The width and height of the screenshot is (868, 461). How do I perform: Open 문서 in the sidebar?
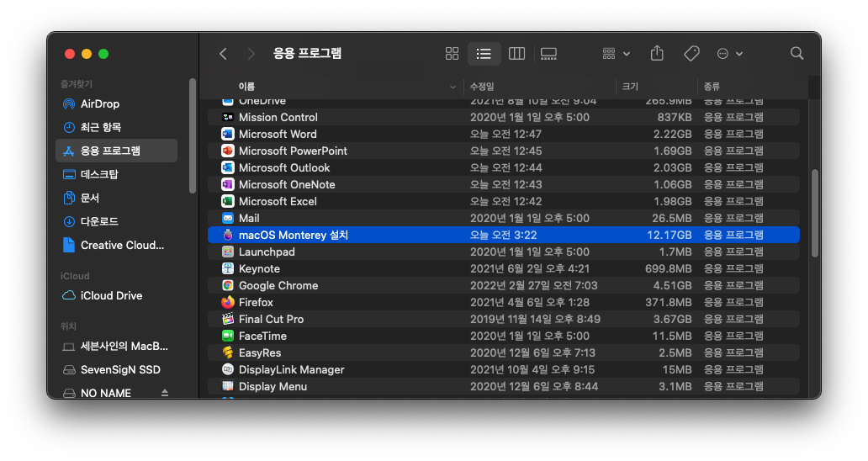pos(117,198)
